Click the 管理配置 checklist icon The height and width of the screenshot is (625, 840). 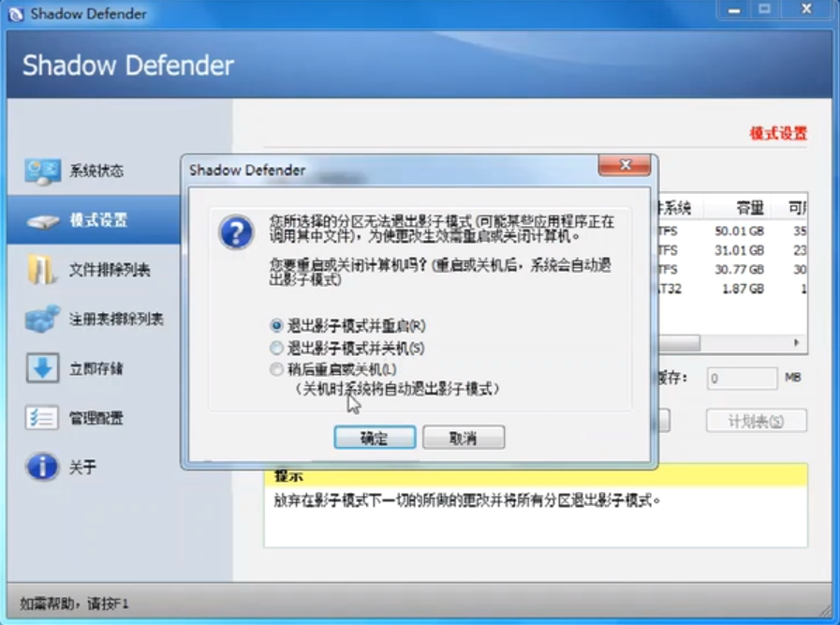(x=42, y=418)
